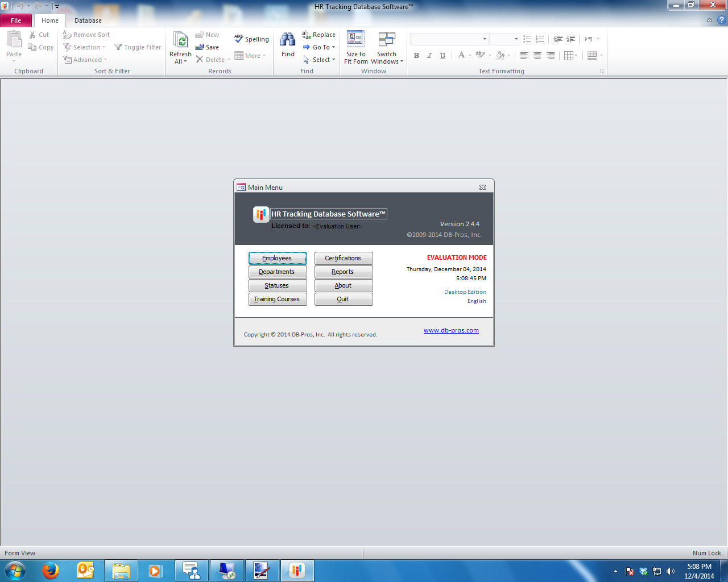Click the increase indent icon

(570, 39)
